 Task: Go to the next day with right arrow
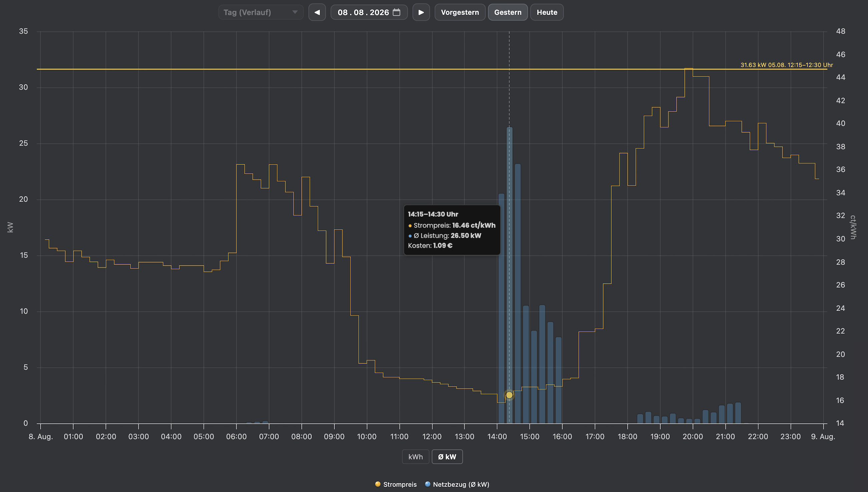coord(421,12)
